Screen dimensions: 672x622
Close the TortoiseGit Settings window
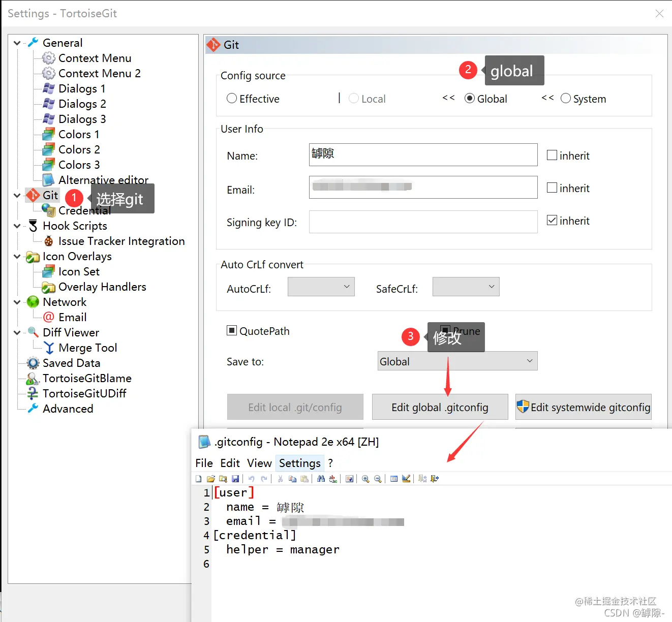point(659,13)
